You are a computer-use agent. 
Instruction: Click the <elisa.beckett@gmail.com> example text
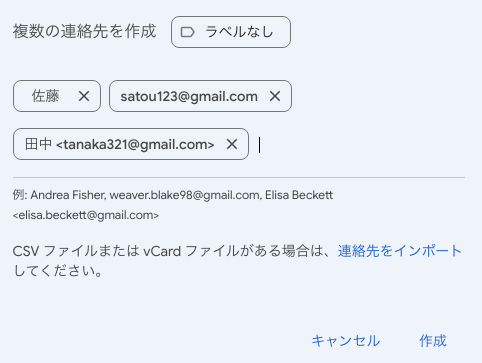tap(86, 215)
